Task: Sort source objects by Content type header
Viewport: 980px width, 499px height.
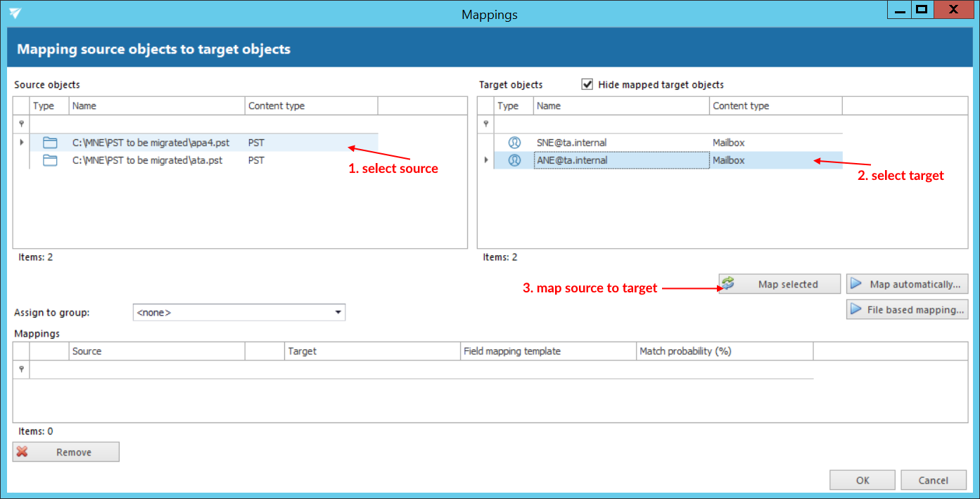Action: [x=311, y=106]
